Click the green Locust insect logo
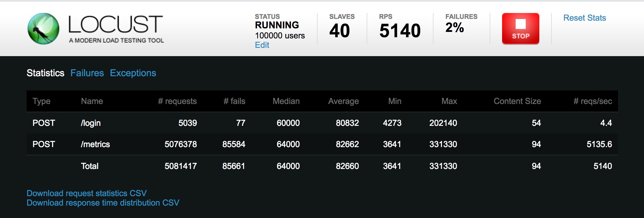The height and width of the screenshot is (218, 644). (43, 29)
